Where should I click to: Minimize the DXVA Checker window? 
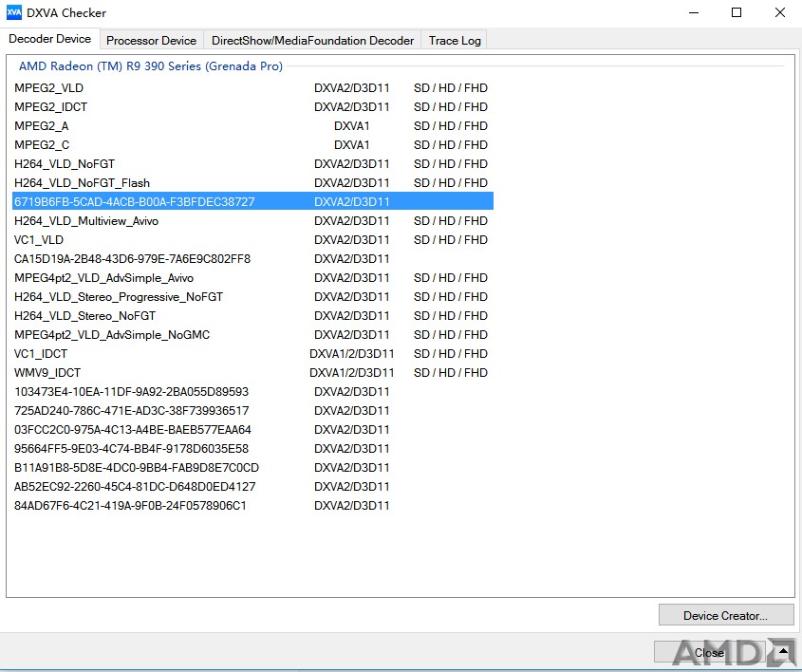pyautogui.click(x=694, y=12)
